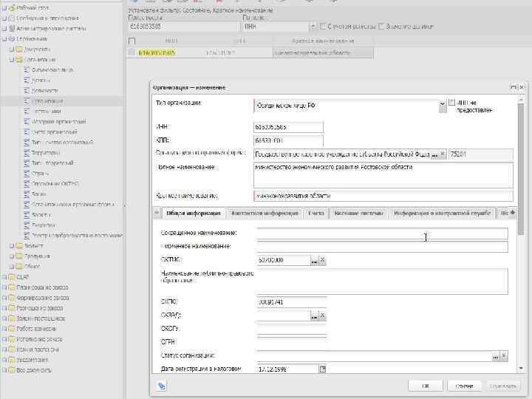
Task: Clear the organization status with X icon
Action: (x=504, y=356)
